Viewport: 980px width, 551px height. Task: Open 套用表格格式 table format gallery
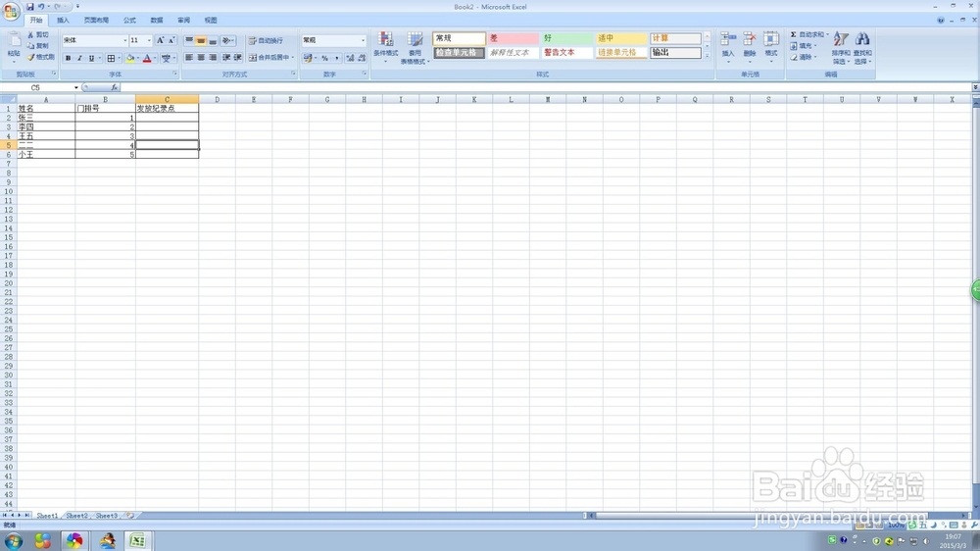415,47
